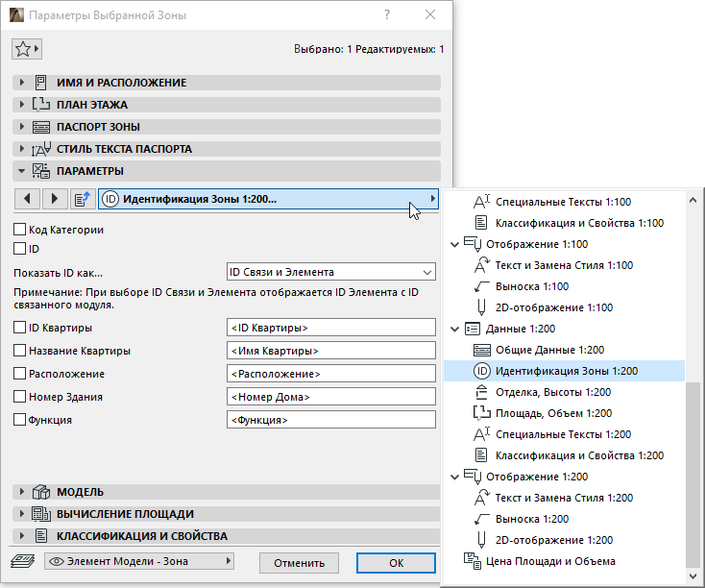Select Текст и Замена Стиля 1:100
705x588 pixels.
564,265
